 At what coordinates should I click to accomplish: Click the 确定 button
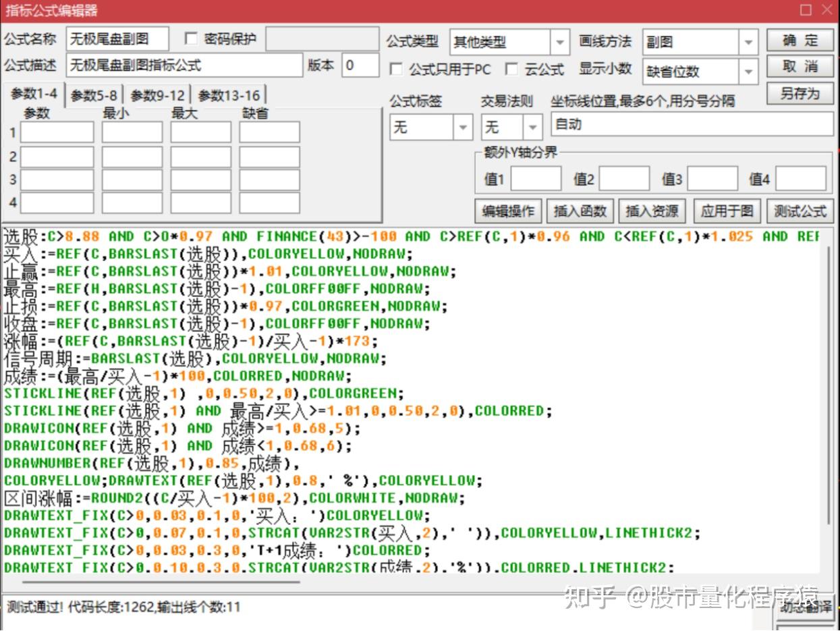[800, 40]
